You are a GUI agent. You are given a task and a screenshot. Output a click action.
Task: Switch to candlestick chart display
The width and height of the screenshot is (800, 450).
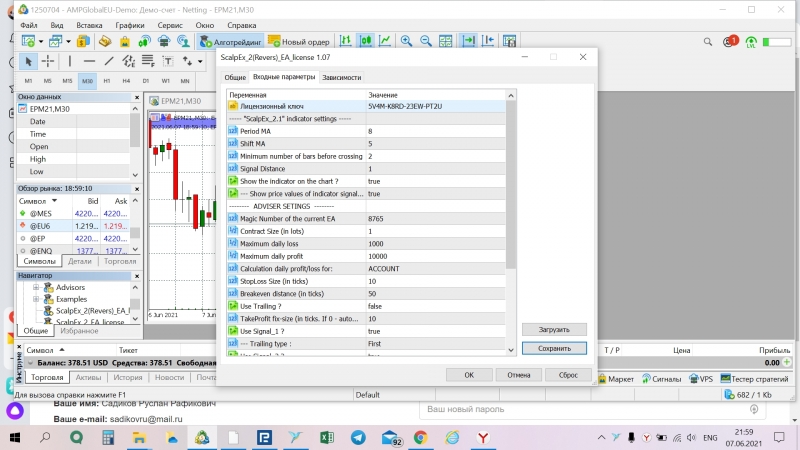366,41
